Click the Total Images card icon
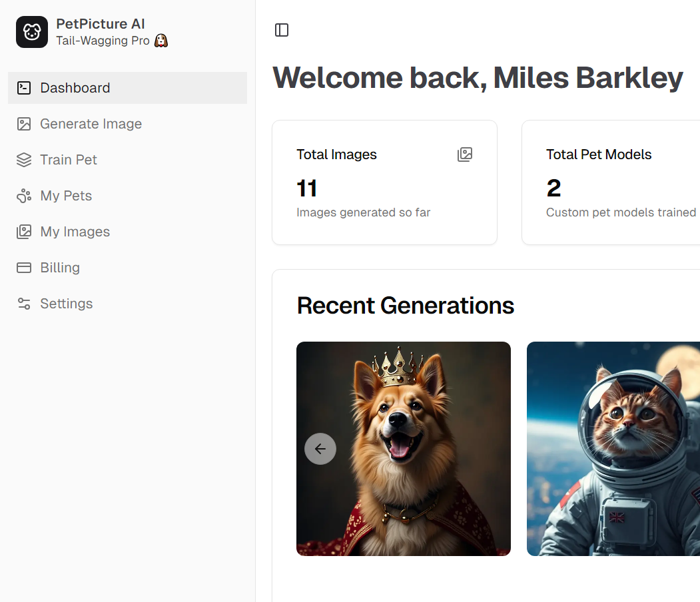Screen dimensions: 700x602 (x=465, y=154)
